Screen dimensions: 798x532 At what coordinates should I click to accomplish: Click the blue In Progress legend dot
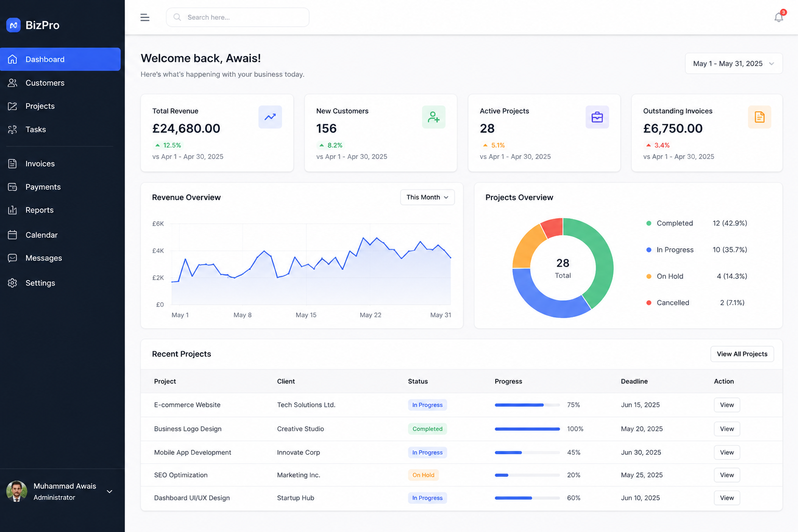tap(648, 250)
